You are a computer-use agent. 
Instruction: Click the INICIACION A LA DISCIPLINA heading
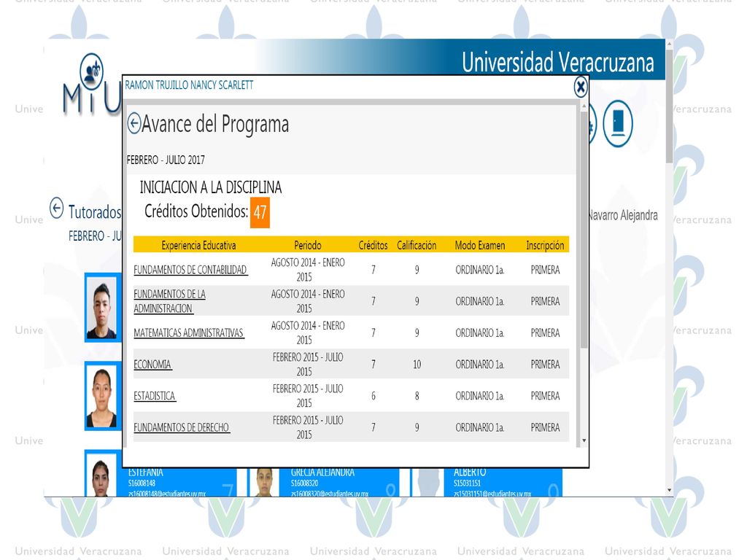coord(211,187)
